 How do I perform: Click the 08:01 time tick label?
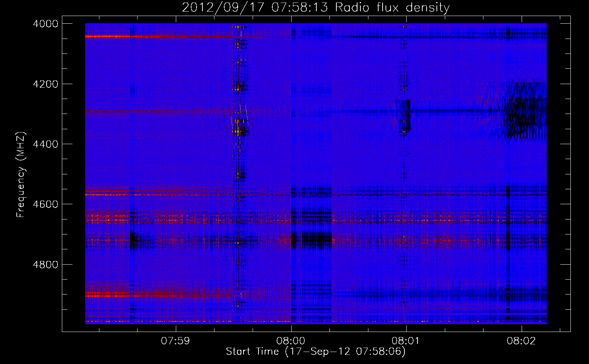pos(406,341)
